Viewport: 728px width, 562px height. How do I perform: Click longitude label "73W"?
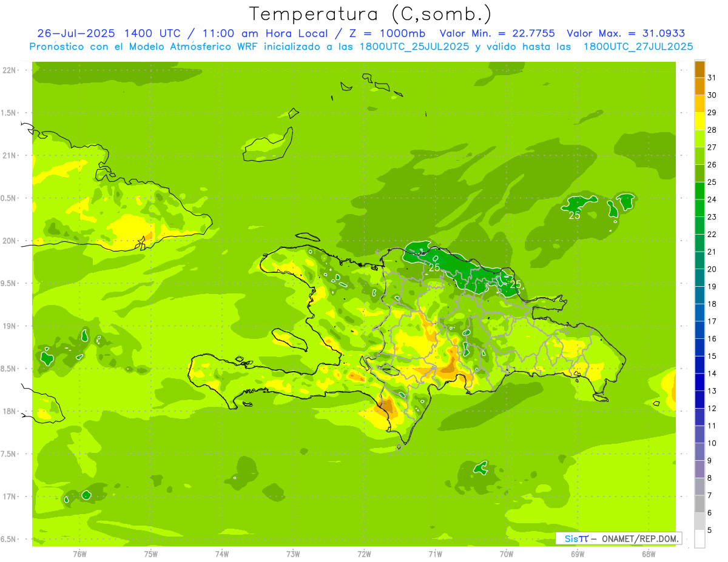[x=293, y=554]
